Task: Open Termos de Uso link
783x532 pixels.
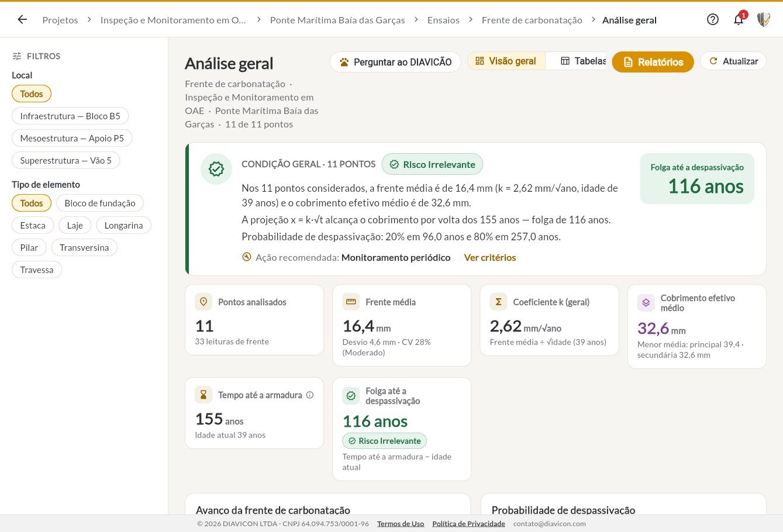Action: coord(401,523)
